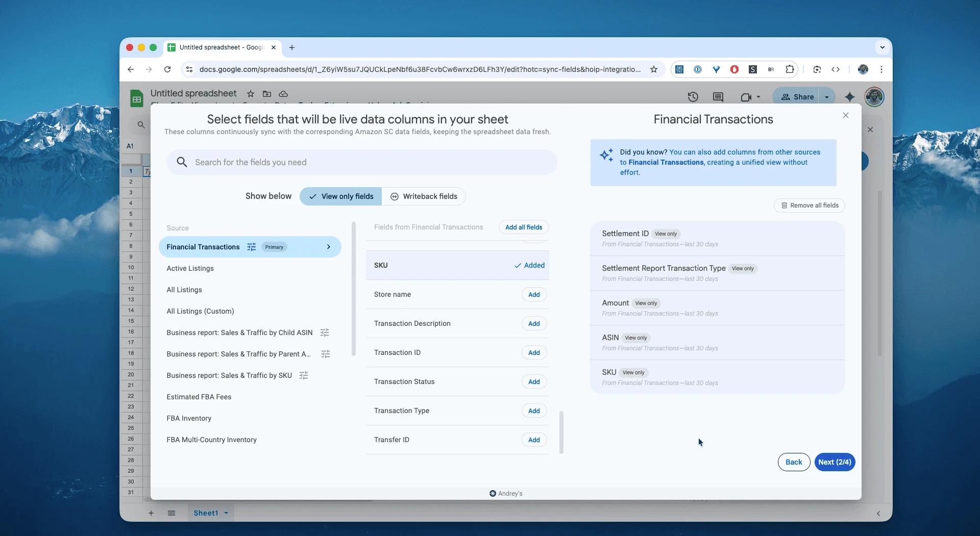Select the Settlement ID selected field
The width and height of the screenshot is (980, 536).
(717, 238)
